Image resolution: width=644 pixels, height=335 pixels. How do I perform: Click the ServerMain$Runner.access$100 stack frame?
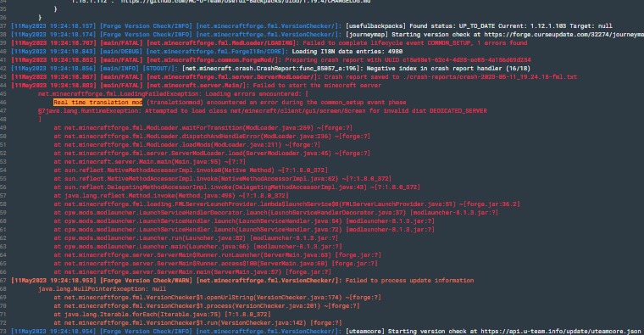pos(215,264)
